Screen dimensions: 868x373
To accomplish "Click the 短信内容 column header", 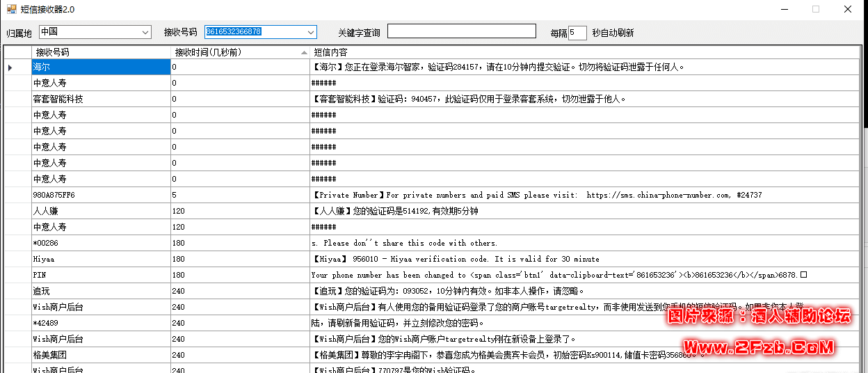I will (x=584, y=52).
